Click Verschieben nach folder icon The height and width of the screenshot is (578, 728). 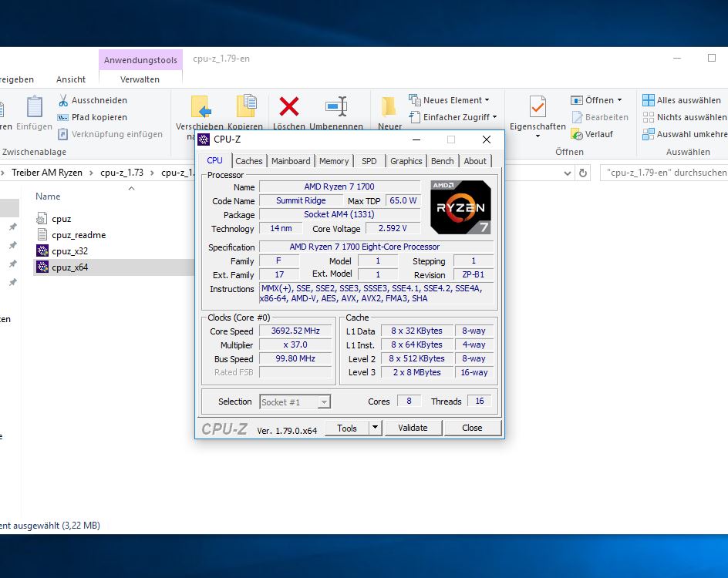coord(201,106)
